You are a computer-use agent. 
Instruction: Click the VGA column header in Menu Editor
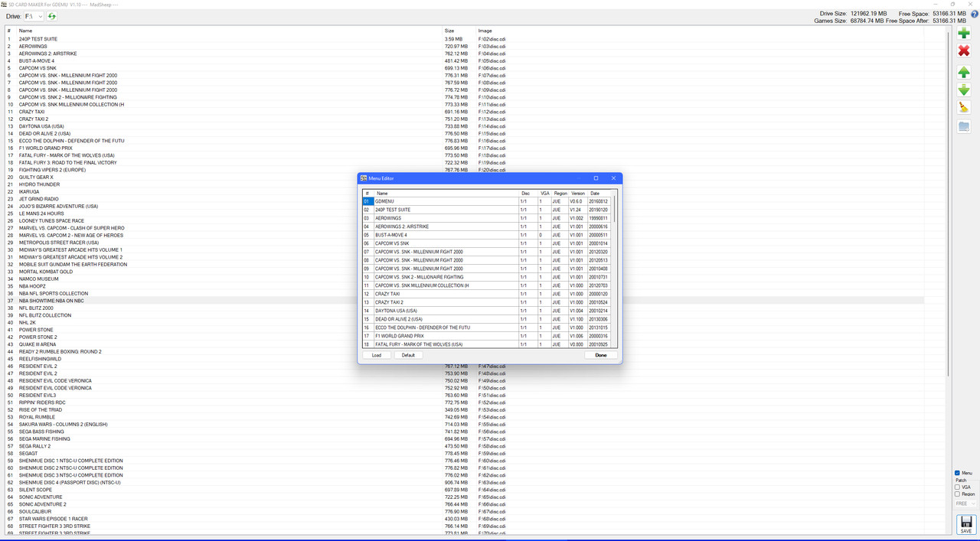544,194
